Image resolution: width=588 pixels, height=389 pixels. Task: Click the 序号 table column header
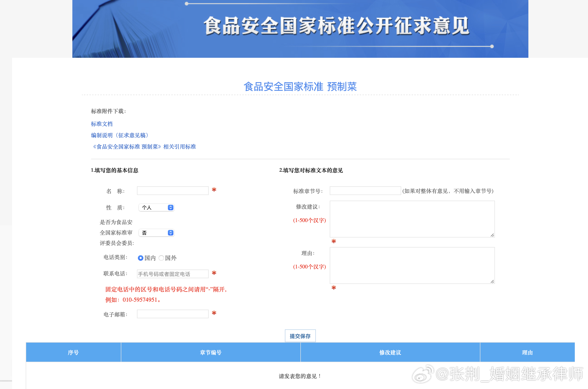73,352
